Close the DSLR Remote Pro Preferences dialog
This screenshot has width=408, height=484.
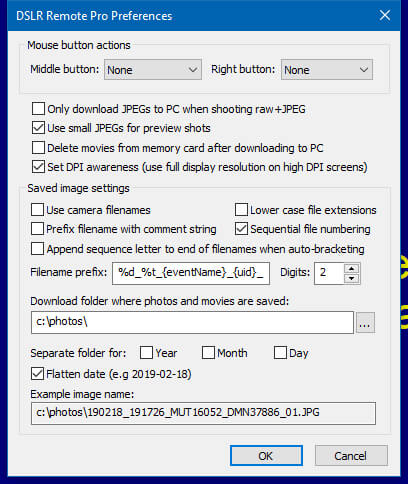[x=385, y=15]
